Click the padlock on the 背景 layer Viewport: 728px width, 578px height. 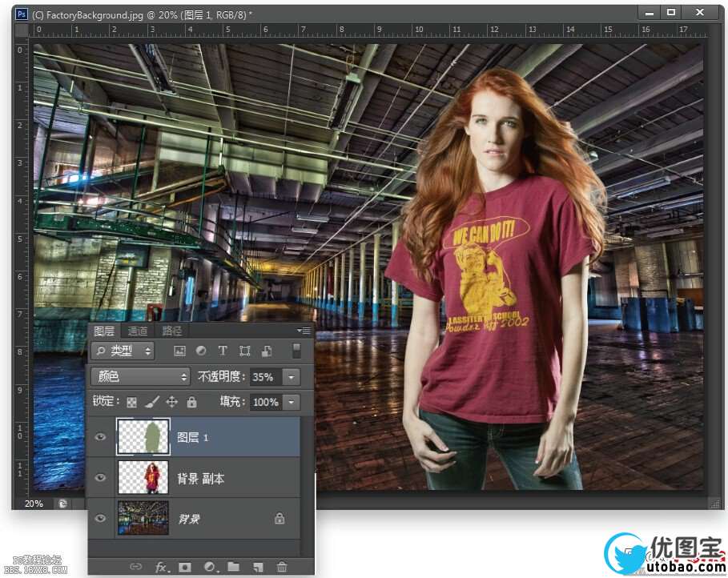pyautogui.click(x=280, y=518)
